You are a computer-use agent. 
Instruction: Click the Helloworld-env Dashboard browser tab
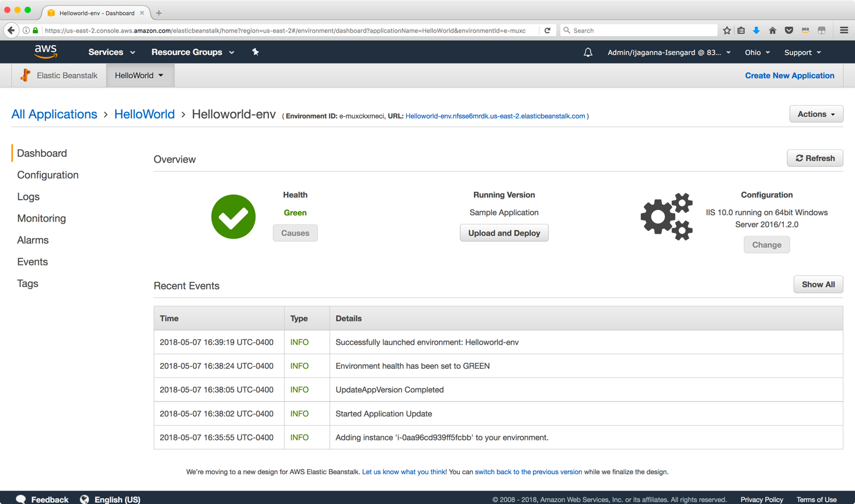click(96, 13)
